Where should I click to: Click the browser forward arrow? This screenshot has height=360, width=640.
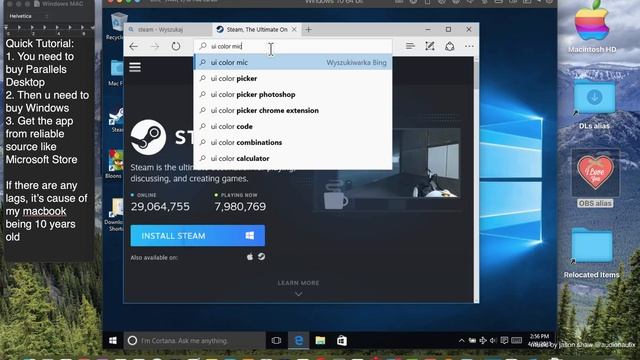pyautogui.click(x=155, y=46)
